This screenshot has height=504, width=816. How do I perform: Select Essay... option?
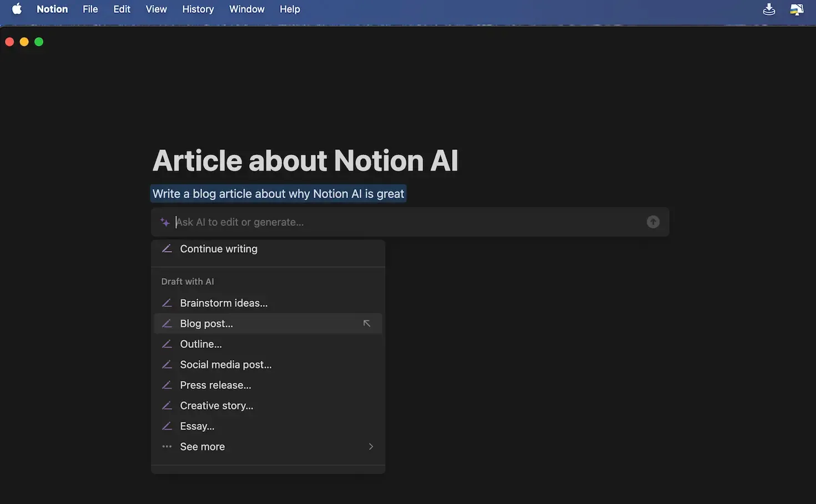click(x=268, y=426)
